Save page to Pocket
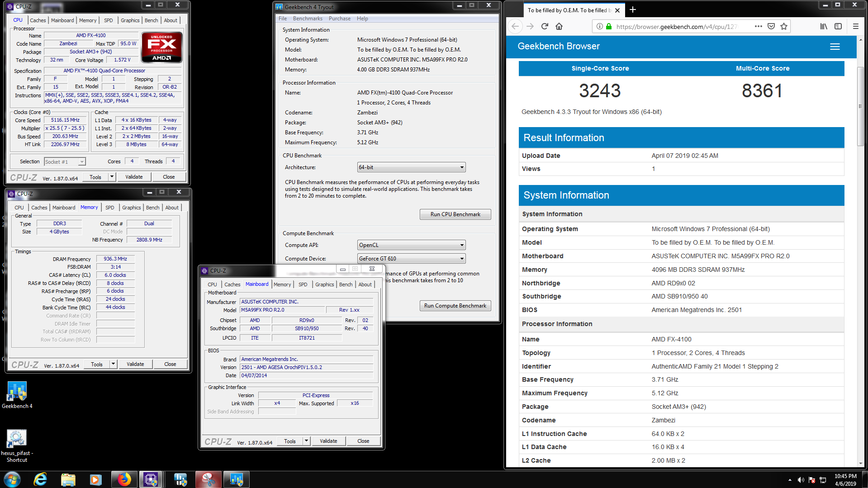Screen dimensions: 868x488 (771, 26)
